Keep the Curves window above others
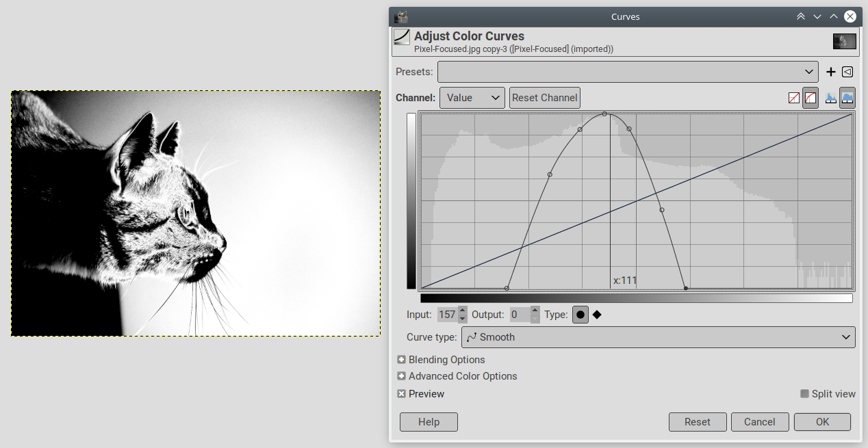Viewport: 868px width, 448px height. click(801, 16)
